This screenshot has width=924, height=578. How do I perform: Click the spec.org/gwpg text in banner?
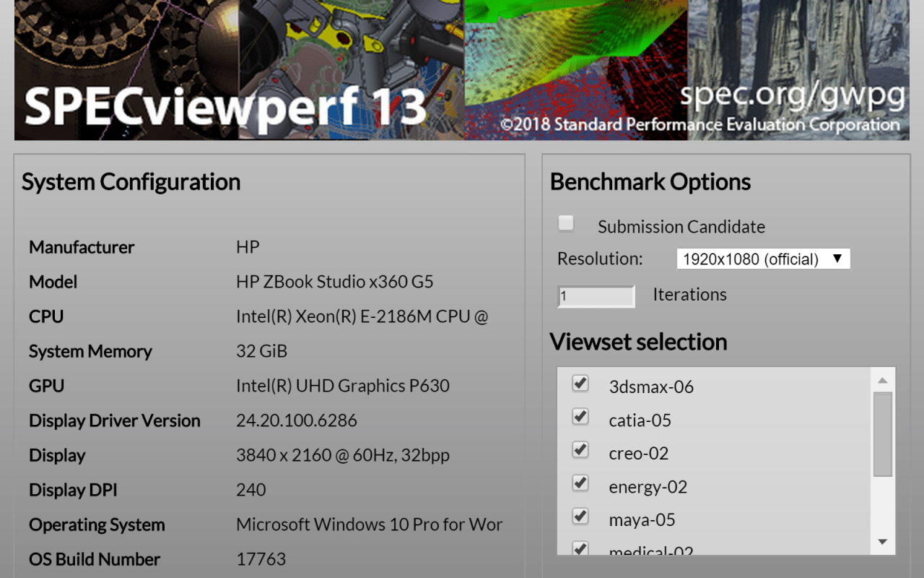792,95
